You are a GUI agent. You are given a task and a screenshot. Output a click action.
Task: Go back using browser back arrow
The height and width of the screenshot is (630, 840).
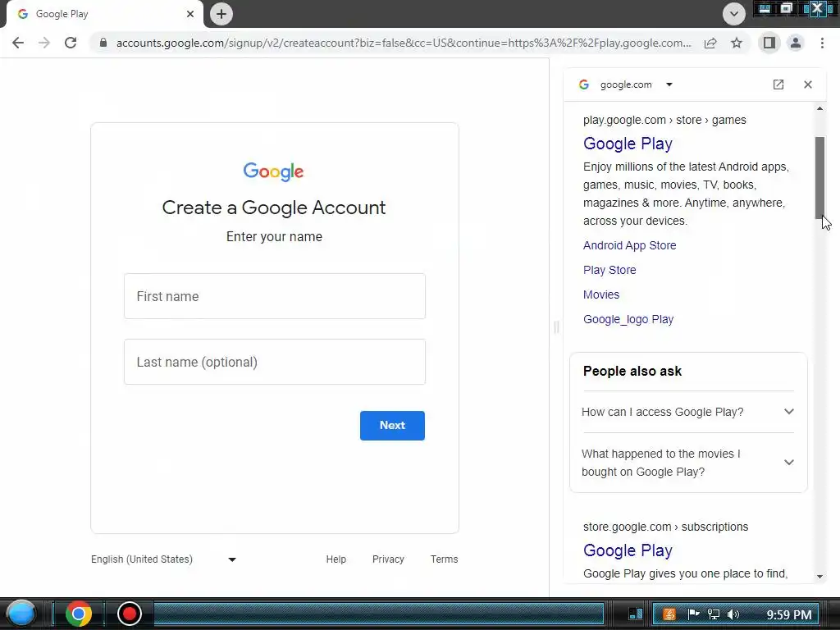[18, 43]
